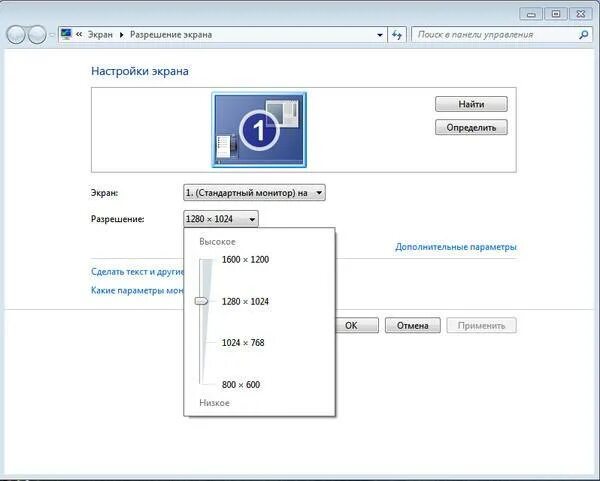
Task: Open the address bar history dropdown arrow
Action: coord(380,35)
